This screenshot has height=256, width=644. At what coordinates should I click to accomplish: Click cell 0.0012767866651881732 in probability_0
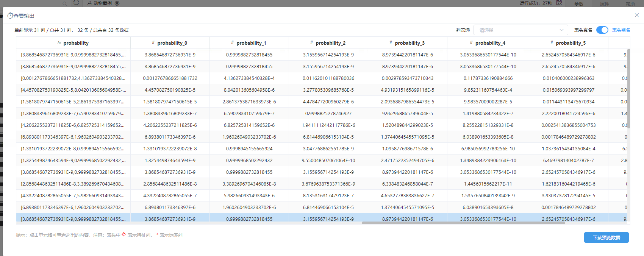pos(170,78)
